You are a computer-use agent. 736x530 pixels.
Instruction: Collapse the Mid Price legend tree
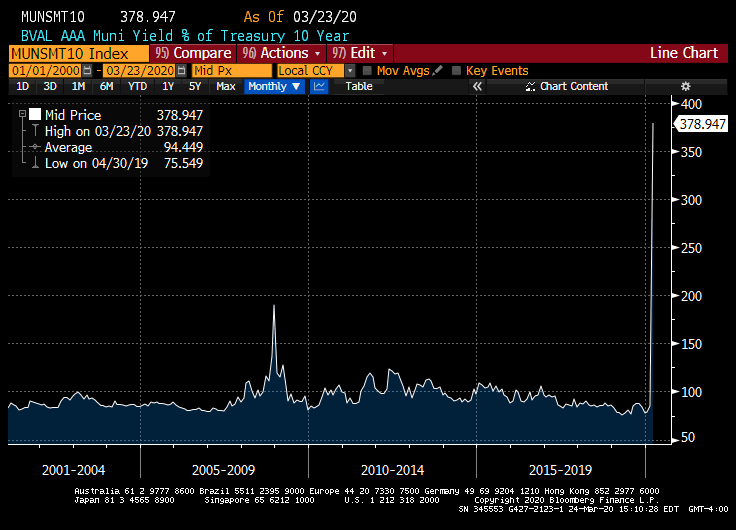pos(22,115)
